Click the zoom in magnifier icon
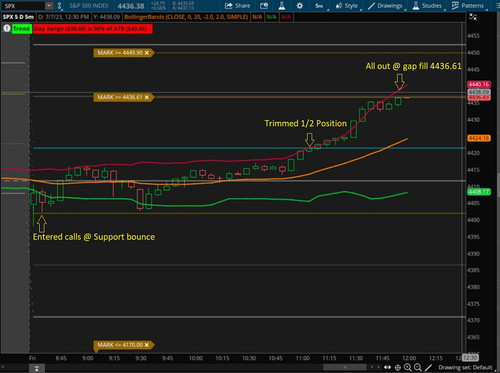Viewport: 500px width, 373px height. pos(407,367)
